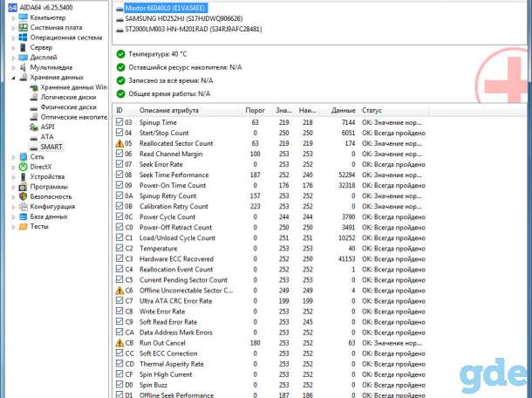Sort by the Порог column header
532x398 pixels.
(255, 110)
